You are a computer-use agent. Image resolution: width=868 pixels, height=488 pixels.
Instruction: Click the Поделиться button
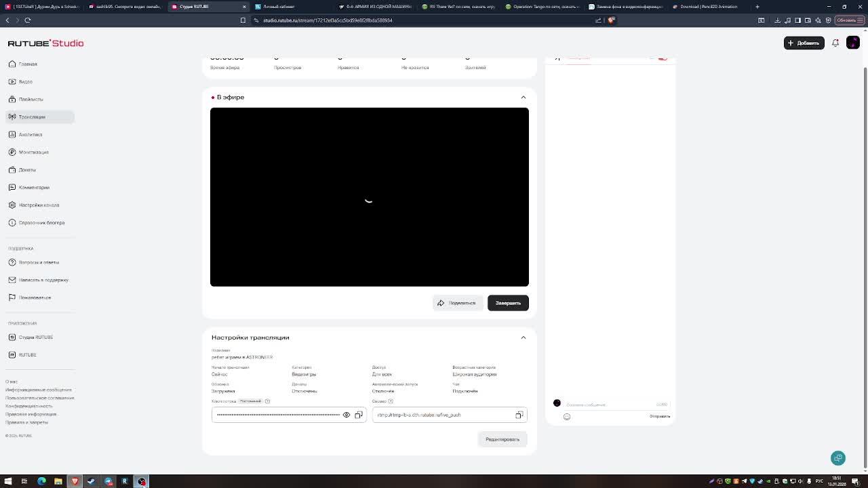pos(458,303)
